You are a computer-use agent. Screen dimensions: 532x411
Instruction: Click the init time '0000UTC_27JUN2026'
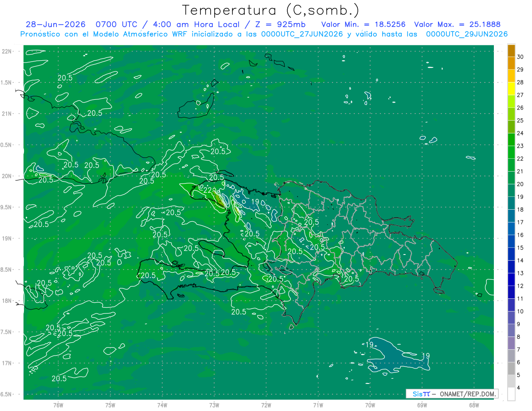(x=302, y=34)
